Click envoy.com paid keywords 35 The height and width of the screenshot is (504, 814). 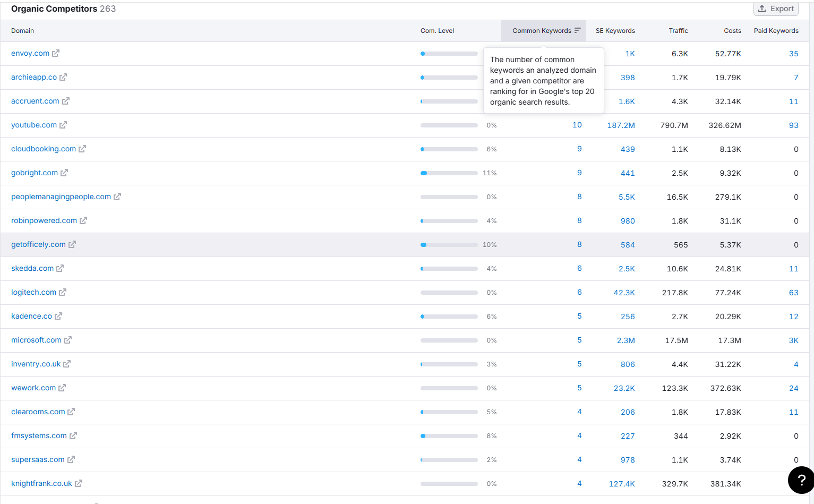(x=793, y=54)
